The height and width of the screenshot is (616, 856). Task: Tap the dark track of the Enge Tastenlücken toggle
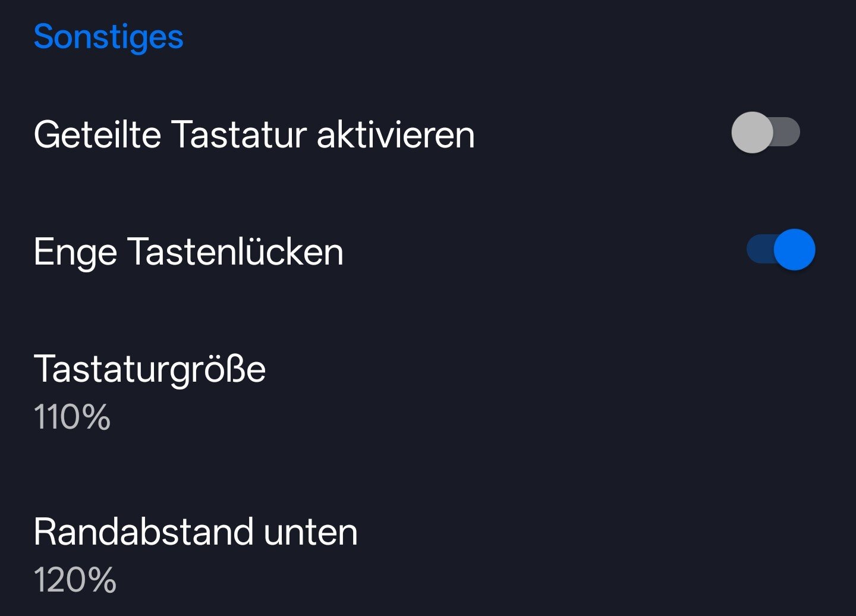759,250
